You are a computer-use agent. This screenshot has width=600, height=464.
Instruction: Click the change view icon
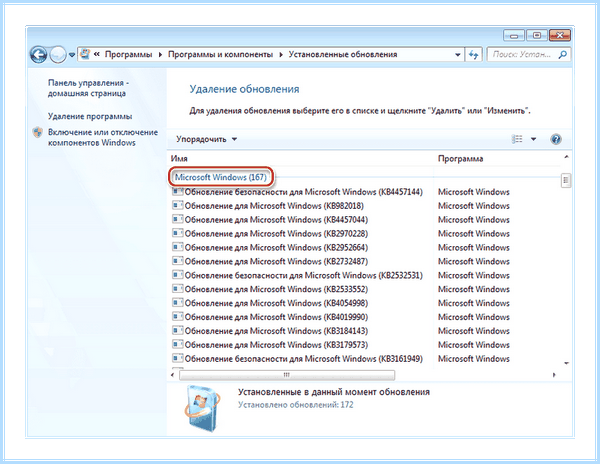pos(517,139)
